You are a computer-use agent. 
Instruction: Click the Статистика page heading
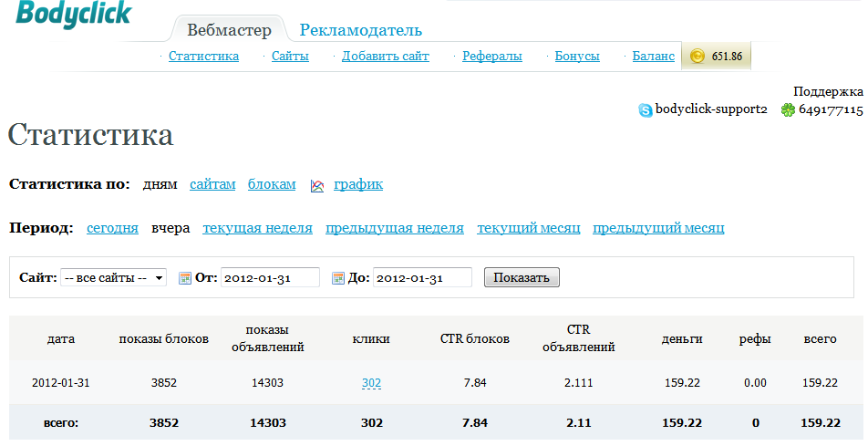91,135
